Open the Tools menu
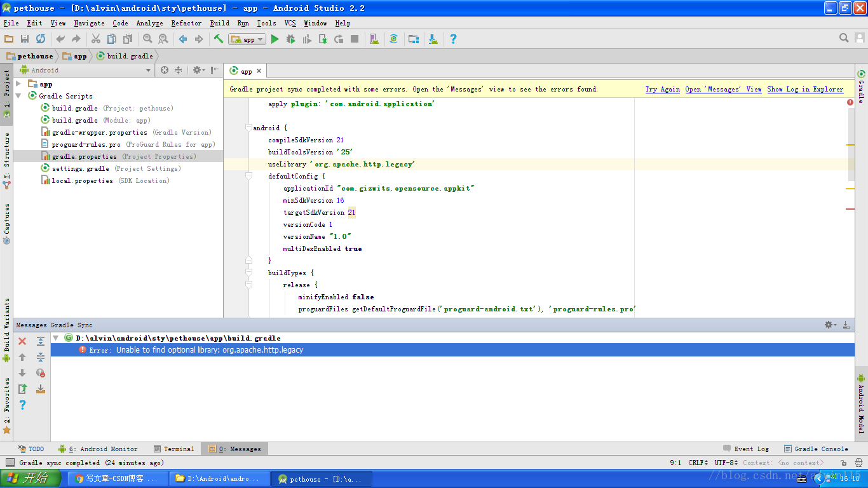868x488 pixels. (266, 23)
